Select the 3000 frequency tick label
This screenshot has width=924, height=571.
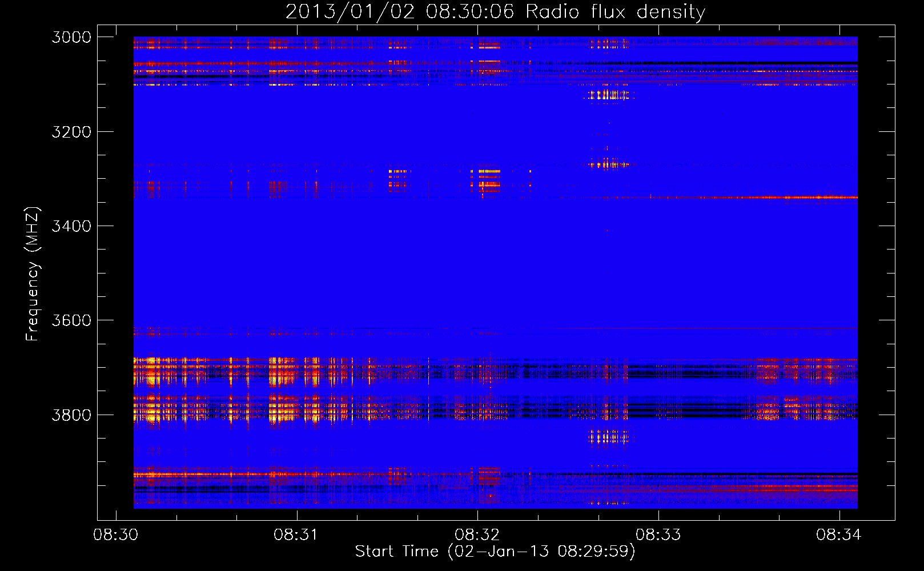coord(71,37)
